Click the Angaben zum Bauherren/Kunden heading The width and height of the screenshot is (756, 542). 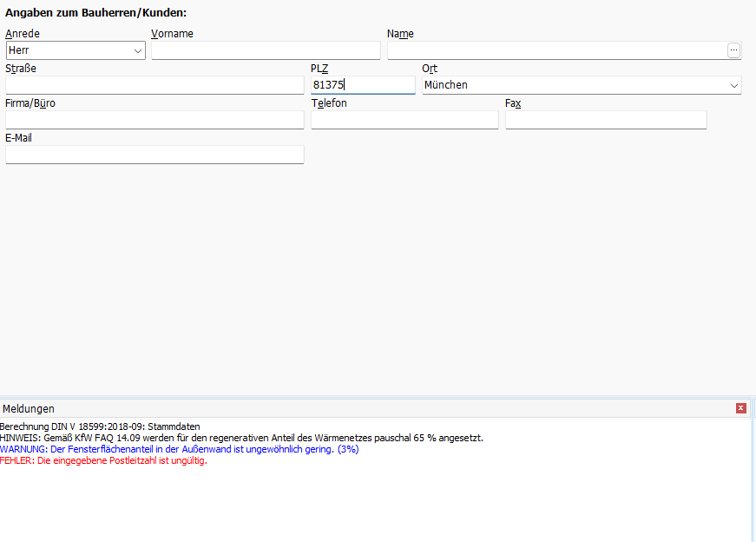click(x=95, y=13)
